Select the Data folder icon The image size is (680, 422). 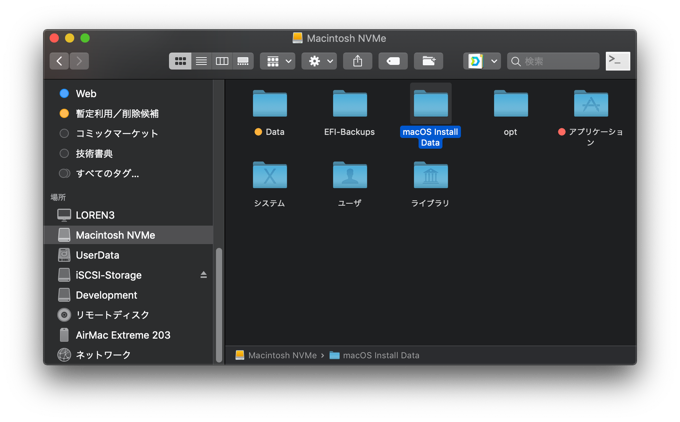click(270, 104)
